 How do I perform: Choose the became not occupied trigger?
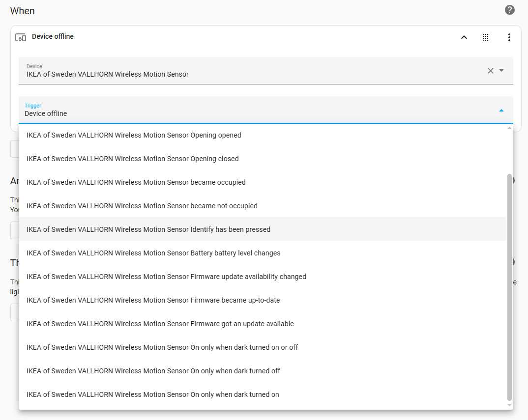(142, 206)
